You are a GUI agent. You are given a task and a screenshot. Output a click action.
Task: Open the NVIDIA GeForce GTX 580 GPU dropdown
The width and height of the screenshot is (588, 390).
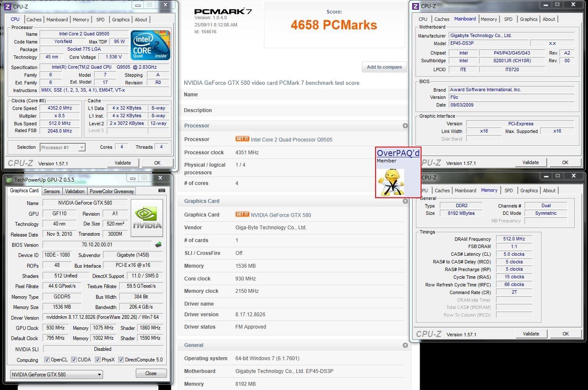tap(57, 374)
